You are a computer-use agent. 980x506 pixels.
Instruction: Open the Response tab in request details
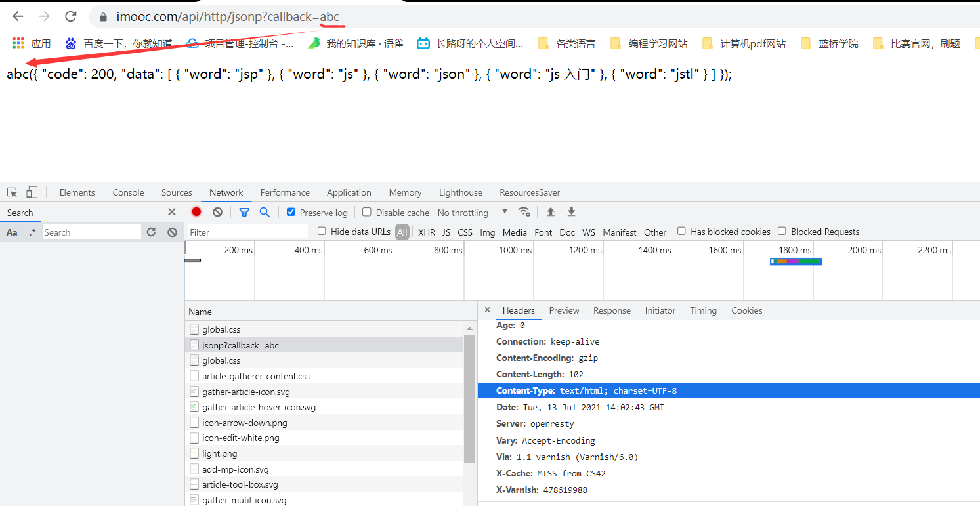coord(612,310)
